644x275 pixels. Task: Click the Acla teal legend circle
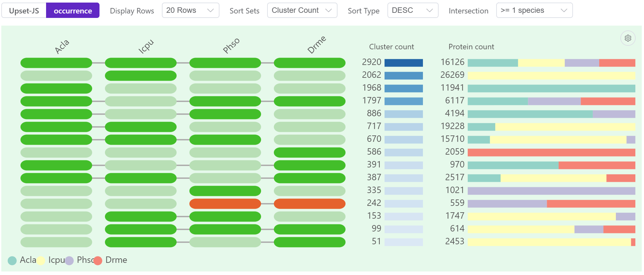(x=12, y=261)
